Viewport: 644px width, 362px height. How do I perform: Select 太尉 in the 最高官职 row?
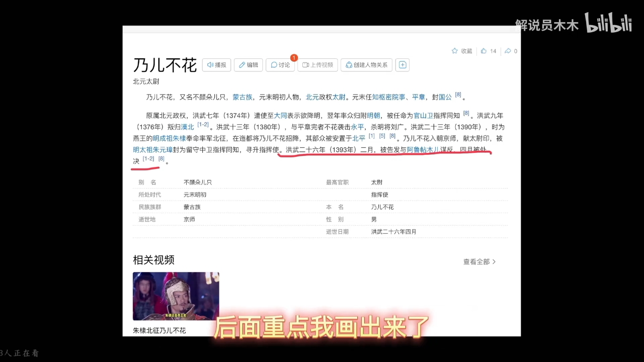tap(377, 183)
